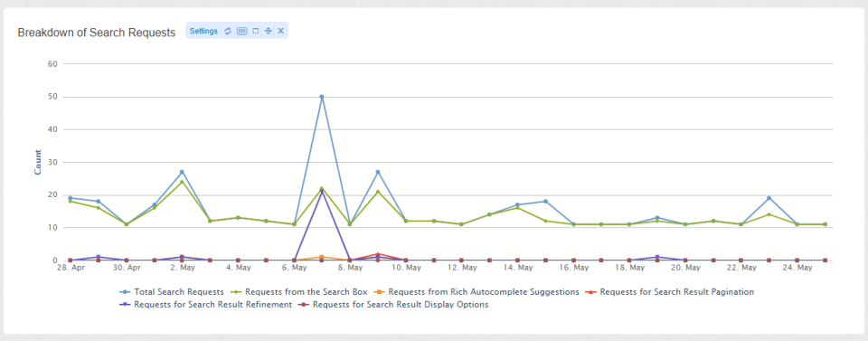Open the Settings link in the widget header
The width and height of the screenshot is (868, 341).
point(203,31)
